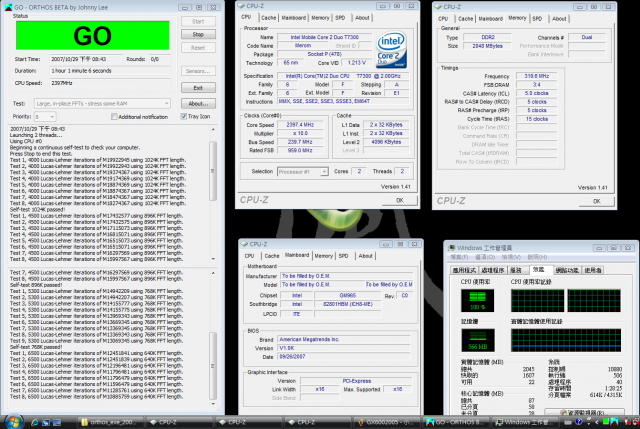Click the memory Frequency value 319.6 MHz
640x429 pixels.
click(536, 76)
